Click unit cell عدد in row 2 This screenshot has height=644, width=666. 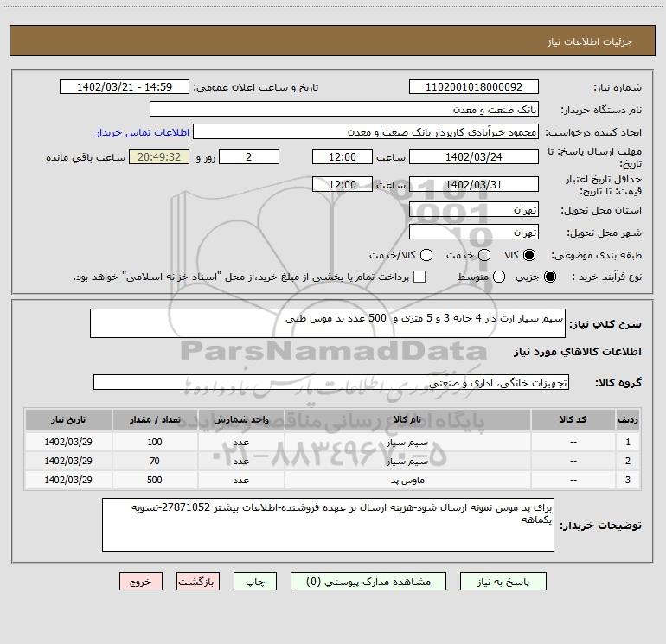pyautogui.click(x=240, y=461)
